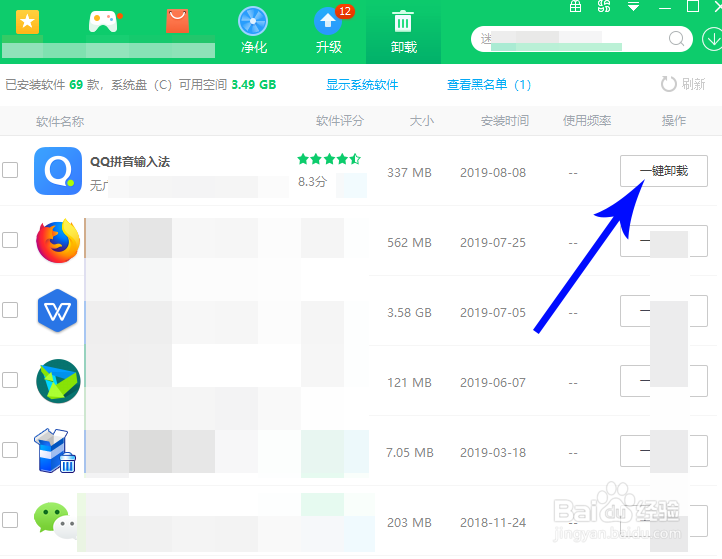Click the star rating of QQ拼音输入法
This screenshot has height=559, width=722.
[329, 159]
